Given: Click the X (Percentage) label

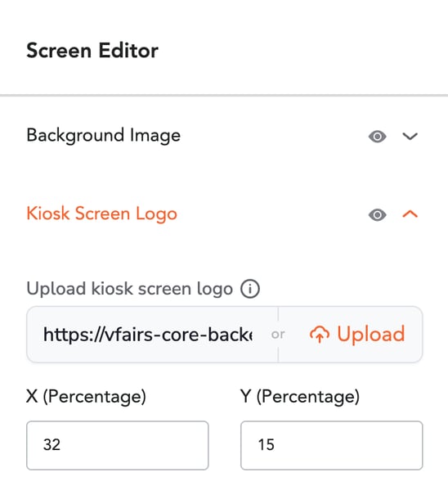Looking at the screenshot, I should click(x=86, y=397).
